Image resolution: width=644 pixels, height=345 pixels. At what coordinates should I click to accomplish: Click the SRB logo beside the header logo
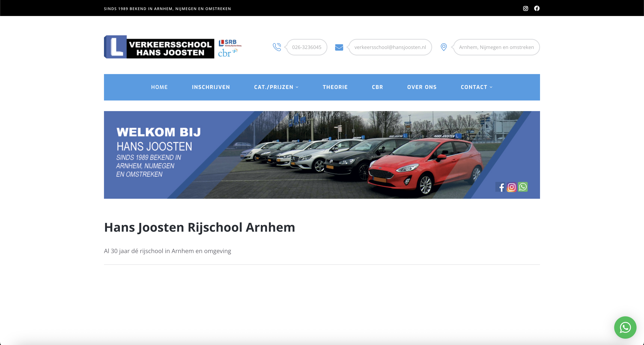click(230, 43)
